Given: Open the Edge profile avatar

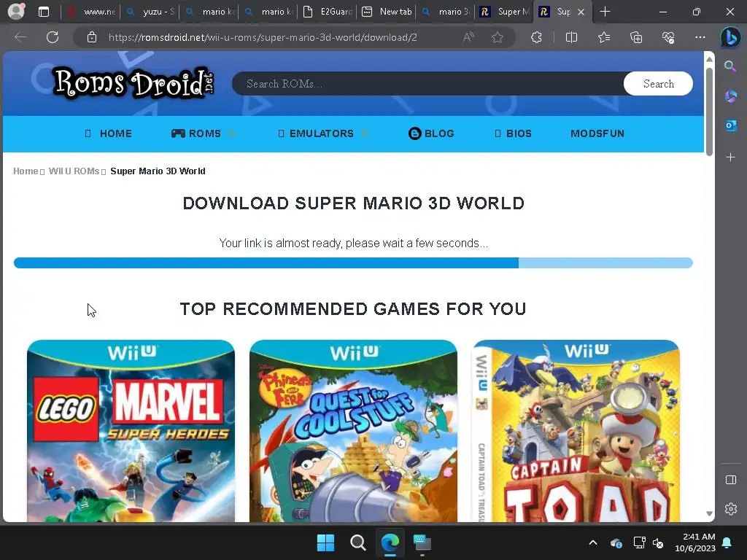Looking at the screenshot, I should [x=16, y=12].
